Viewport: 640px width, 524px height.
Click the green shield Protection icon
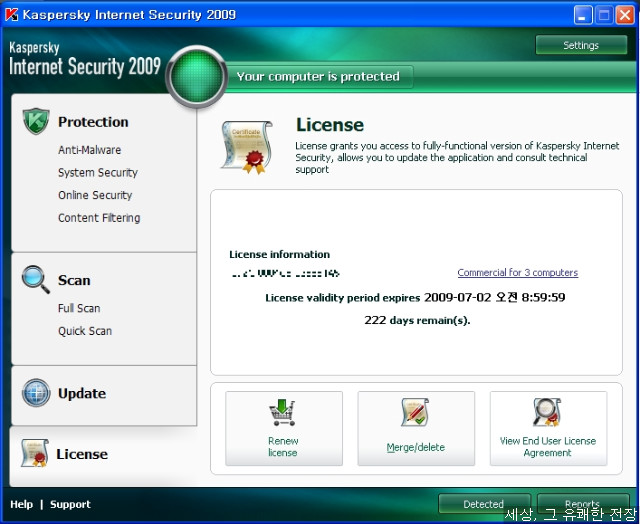point(36,121)
